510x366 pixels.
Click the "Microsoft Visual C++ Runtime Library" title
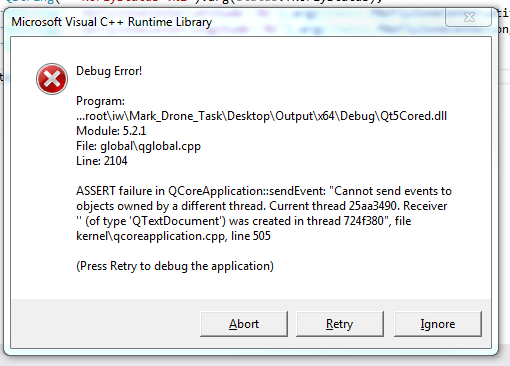click(x=112, y=22)
